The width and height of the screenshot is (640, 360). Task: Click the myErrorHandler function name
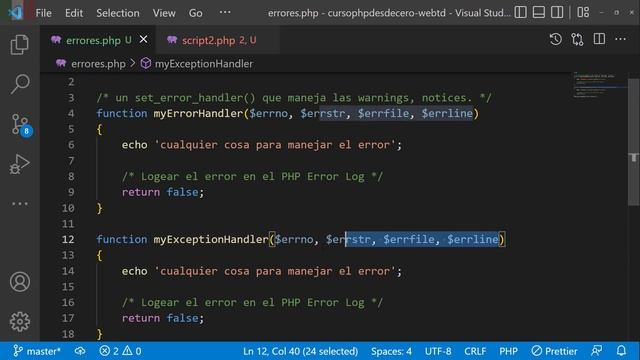198,113
